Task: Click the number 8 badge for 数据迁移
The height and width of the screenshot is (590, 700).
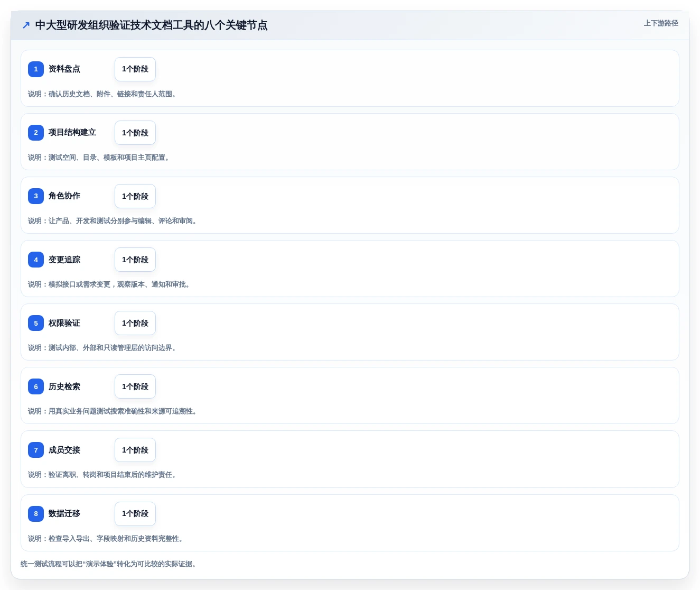Action: (36, 513)
